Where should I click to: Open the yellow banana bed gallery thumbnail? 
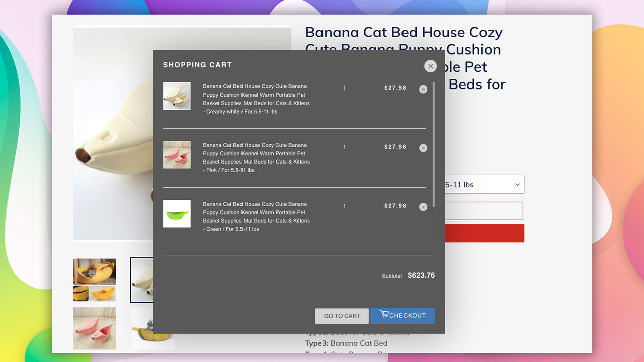94,280
